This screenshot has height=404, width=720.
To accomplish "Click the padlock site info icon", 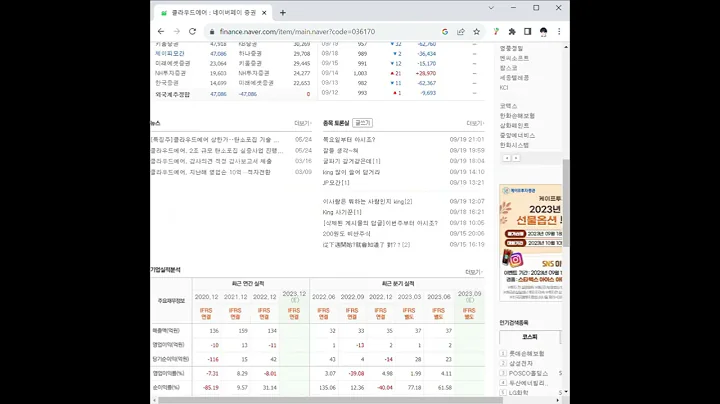I will coord(212,32).
